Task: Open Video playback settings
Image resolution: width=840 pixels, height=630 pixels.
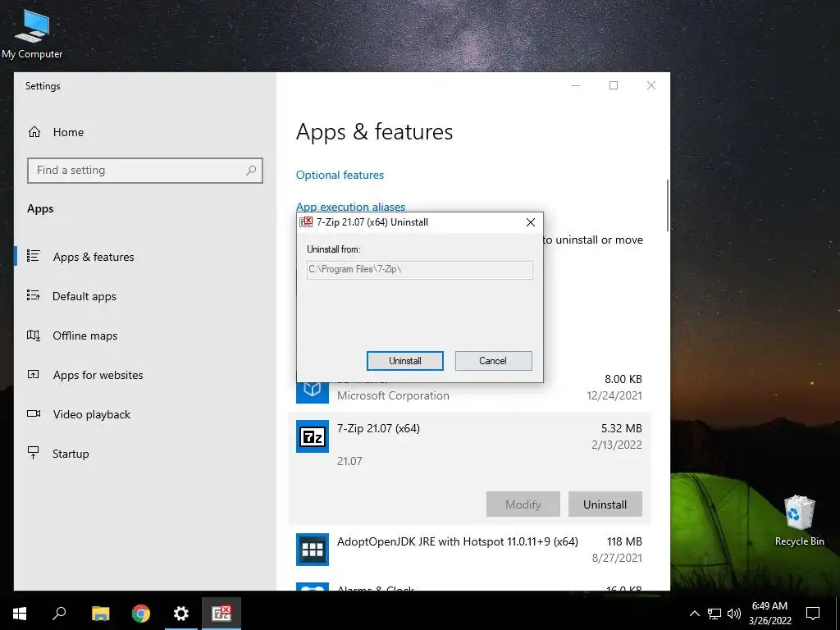Action: tap(91, 414)
